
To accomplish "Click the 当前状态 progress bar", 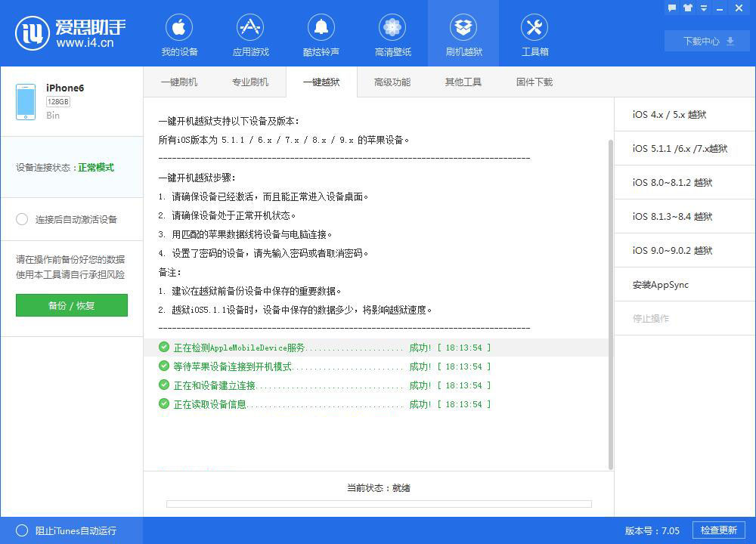I will point(379,503).
